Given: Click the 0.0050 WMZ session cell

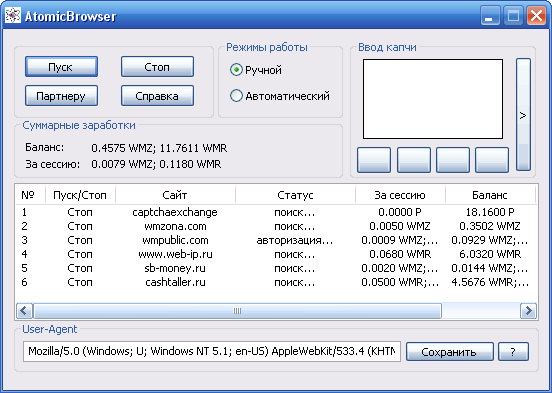Looking at the screenshot, I should (x=400, y=226).
